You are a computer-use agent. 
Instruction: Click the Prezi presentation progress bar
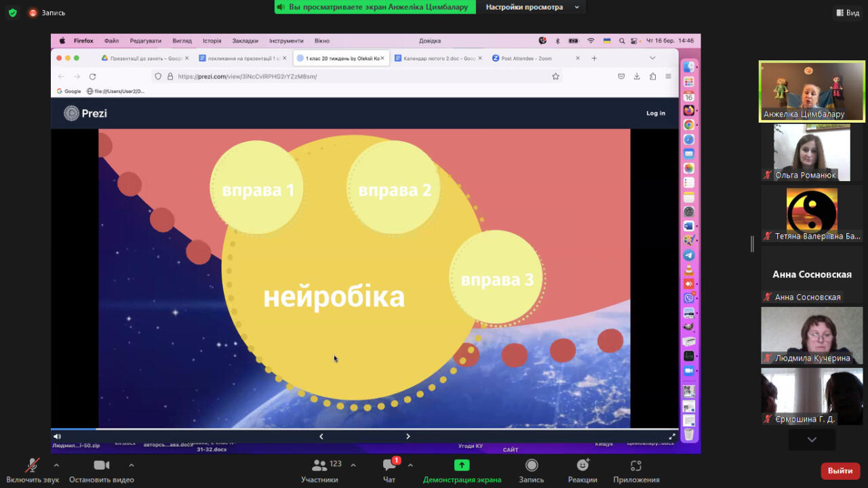click(x=365, y=429)
